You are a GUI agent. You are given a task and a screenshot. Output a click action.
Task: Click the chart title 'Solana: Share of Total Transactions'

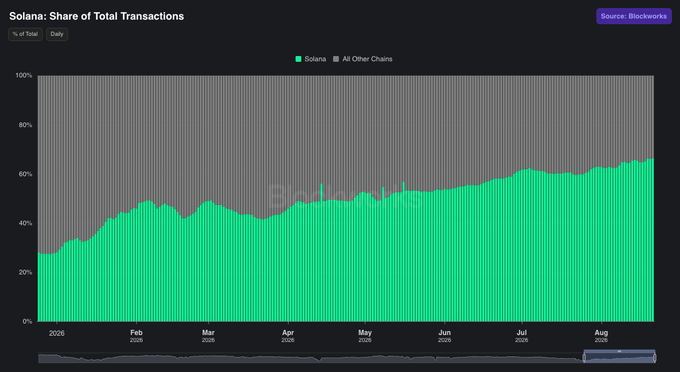pos(96,16)
